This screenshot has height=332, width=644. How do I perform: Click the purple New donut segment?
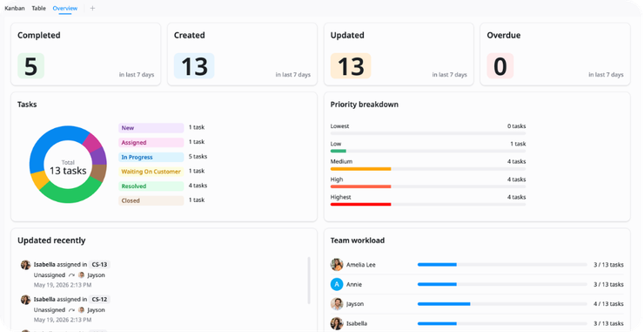tap(99, 156)
